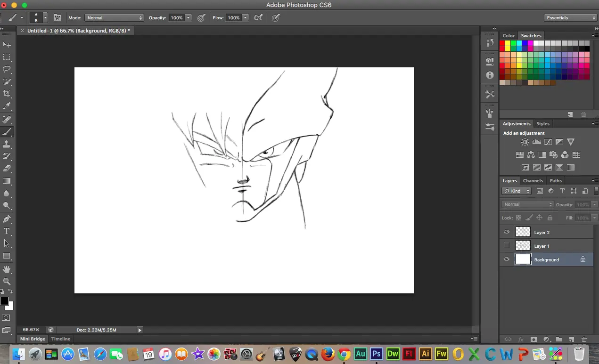The image size is (599, 364).
Task: Open the Essentials workspace dropdown
Action: [x=571, y=18]
